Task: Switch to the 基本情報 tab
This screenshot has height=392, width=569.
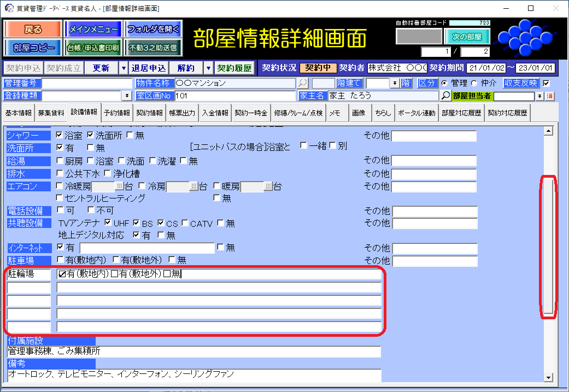Action: point(19,113)
